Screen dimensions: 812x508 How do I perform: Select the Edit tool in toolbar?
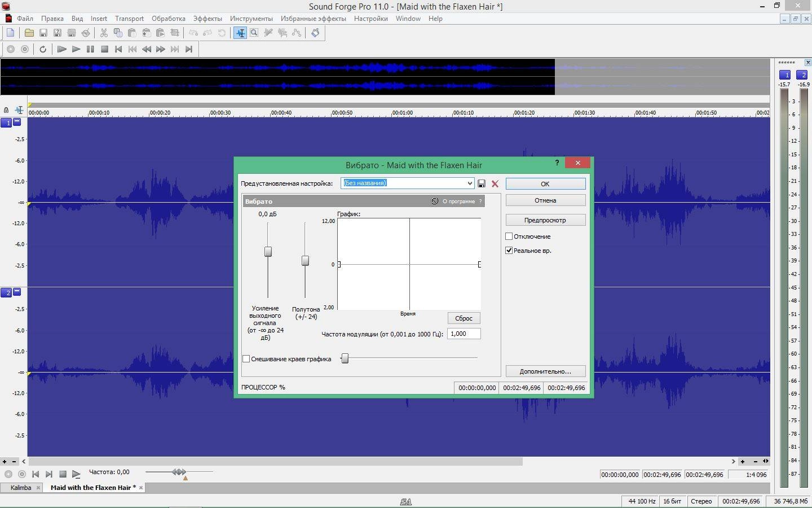[240, 33]
